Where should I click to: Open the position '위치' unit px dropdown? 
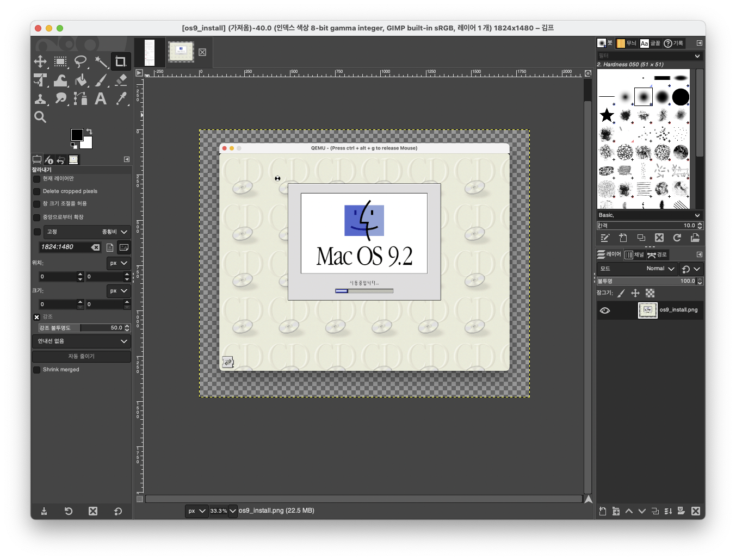pos(119,263)
